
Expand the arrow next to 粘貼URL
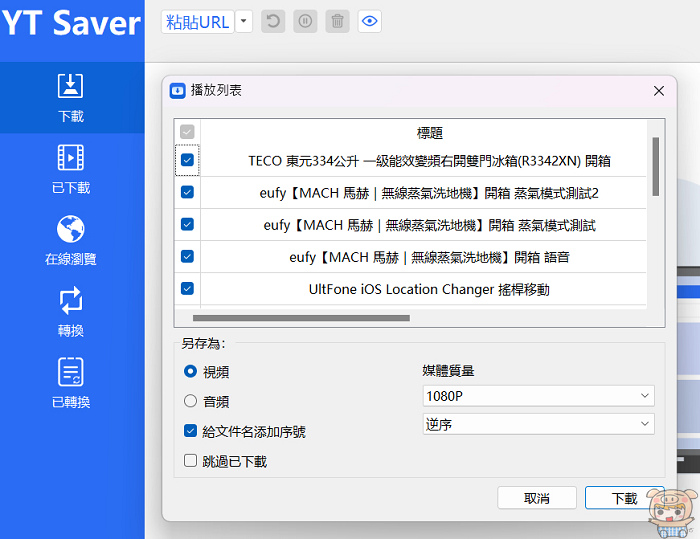coord(244,21)
